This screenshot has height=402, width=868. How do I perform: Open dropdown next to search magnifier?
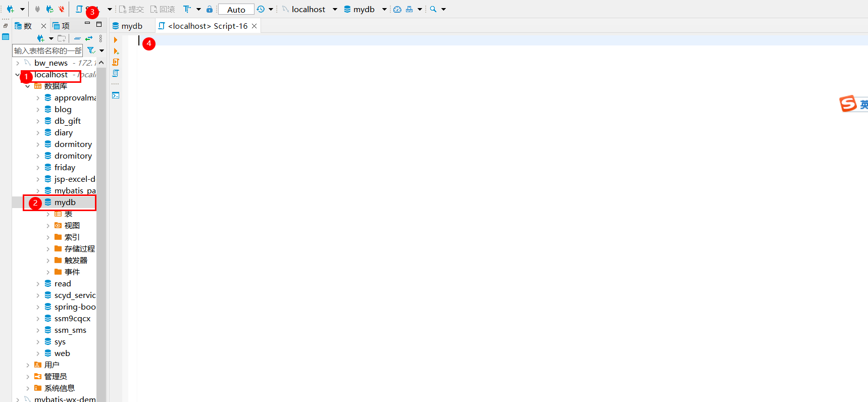tap(444, 9)
